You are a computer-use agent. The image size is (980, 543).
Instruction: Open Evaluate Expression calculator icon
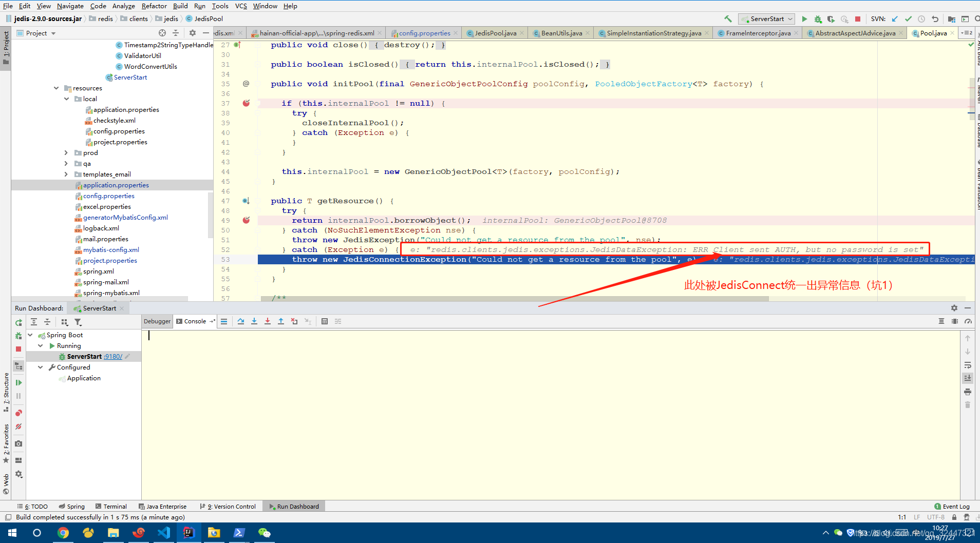click(325, 321)
